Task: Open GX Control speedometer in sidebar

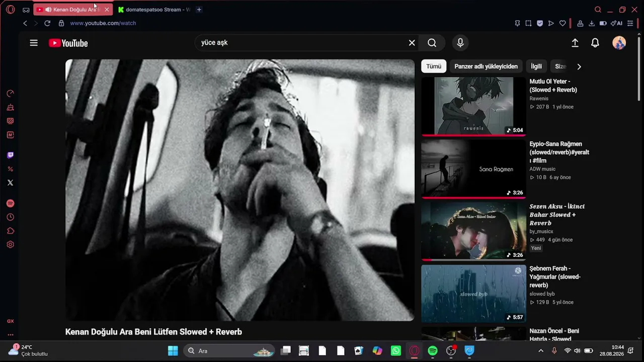Action: [10, 94]
